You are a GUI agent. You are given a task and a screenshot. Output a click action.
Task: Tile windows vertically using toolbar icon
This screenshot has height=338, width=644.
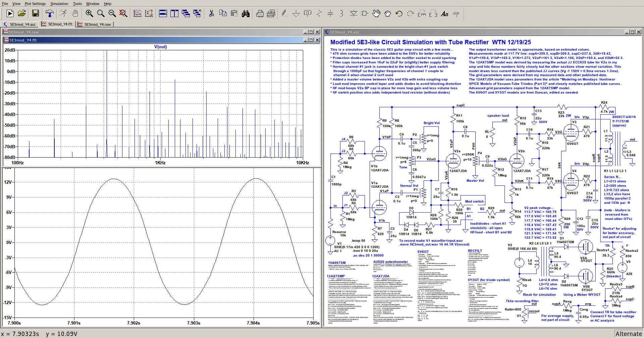[x=174, y=13]
